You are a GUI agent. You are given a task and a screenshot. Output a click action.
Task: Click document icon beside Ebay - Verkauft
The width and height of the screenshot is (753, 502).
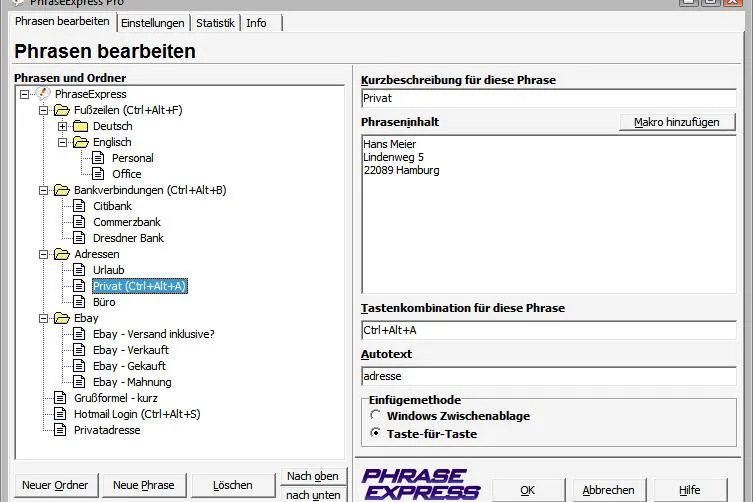(x=79, y=349)
